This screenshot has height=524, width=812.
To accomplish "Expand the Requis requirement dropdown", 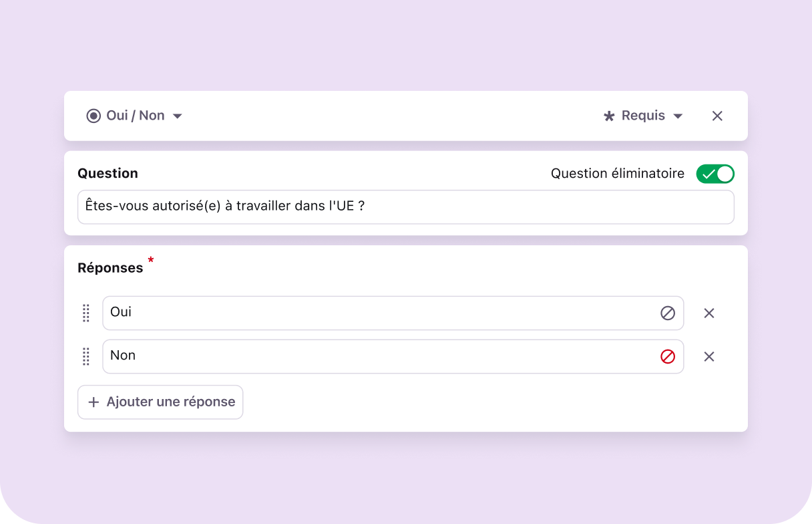I will pos(678,115).
